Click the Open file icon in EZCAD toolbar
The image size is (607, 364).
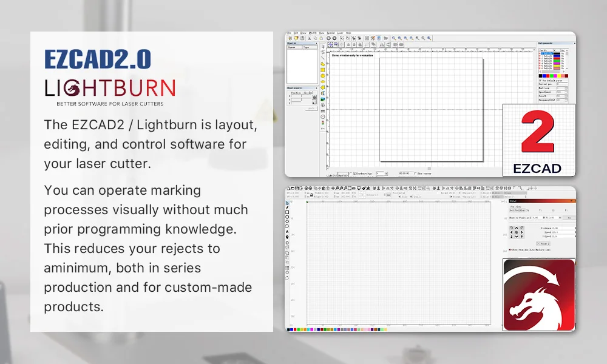(296, 38)
